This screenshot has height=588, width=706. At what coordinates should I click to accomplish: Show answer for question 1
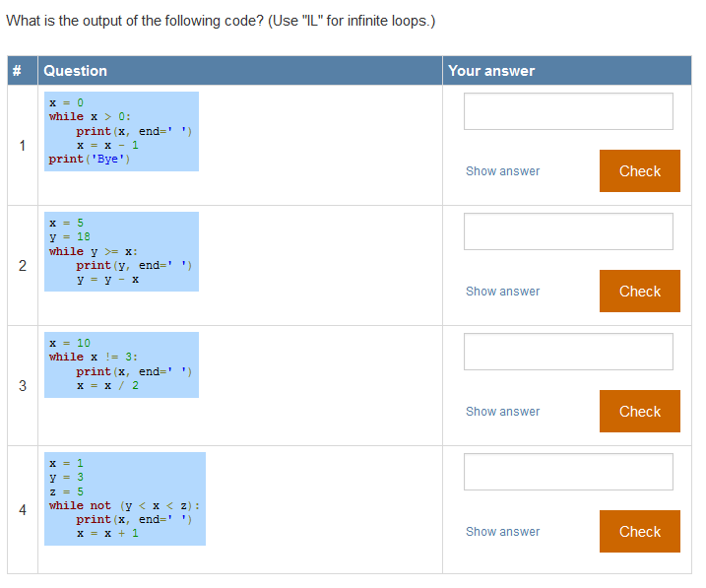coord(502,171)
